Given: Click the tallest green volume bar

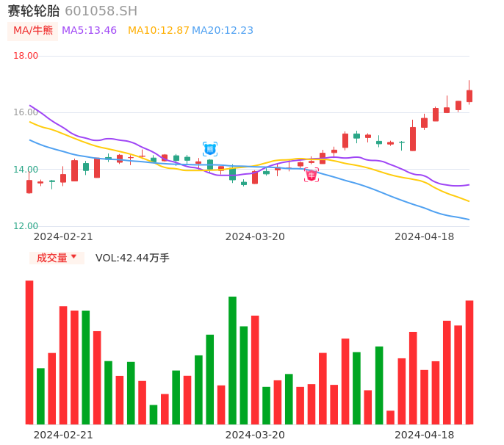Looking at the screenshot, I should [232, 360].
